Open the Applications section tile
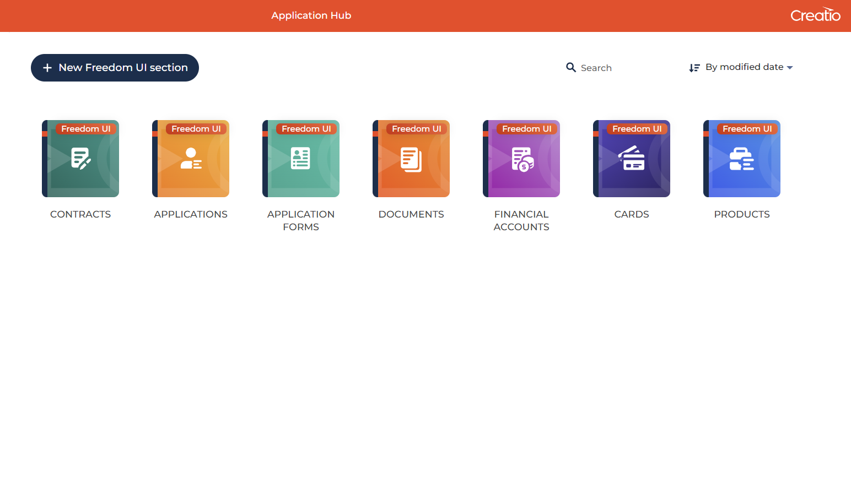This screenshot has height=504, width=851. (191, 159)
